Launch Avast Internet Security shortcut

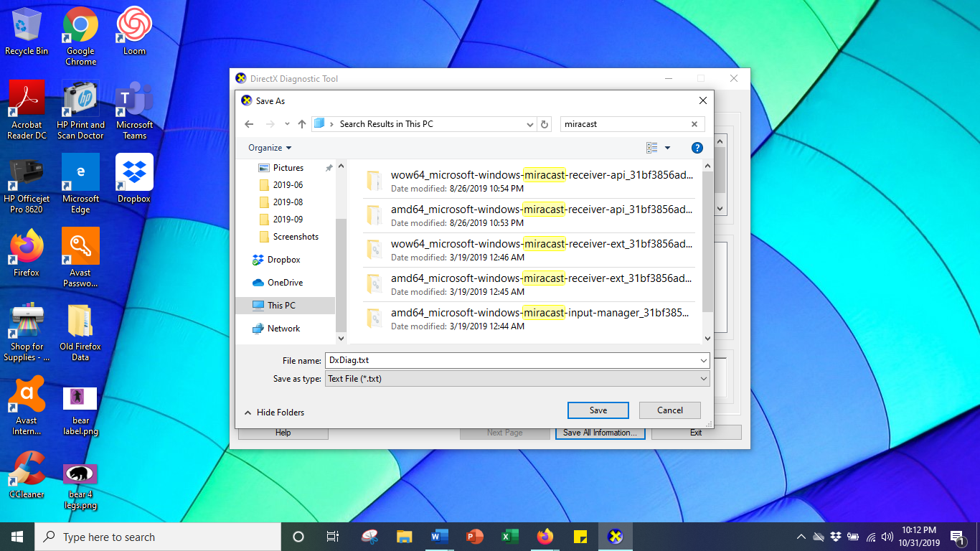coord(27,405)
